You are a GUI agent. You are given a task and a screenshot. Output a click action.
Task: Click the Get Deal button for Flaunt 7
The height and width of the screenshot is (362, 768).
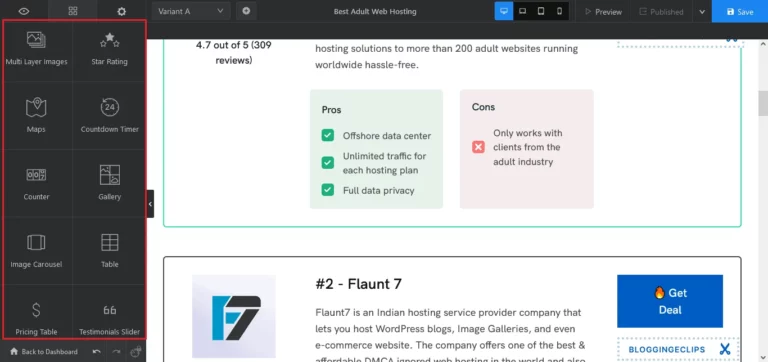point(670,301)
